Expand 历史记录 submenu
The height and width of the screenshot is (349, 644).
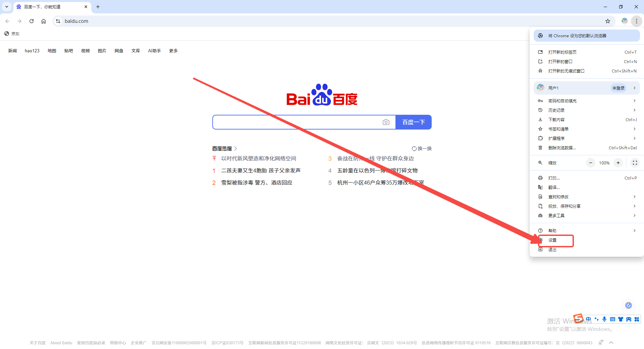click(x=587, y=110)
